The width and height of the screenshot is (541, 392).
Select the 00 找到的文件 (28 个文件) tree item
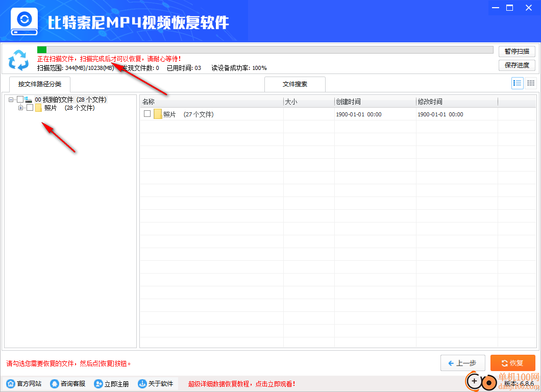click(x=71, y=100)
